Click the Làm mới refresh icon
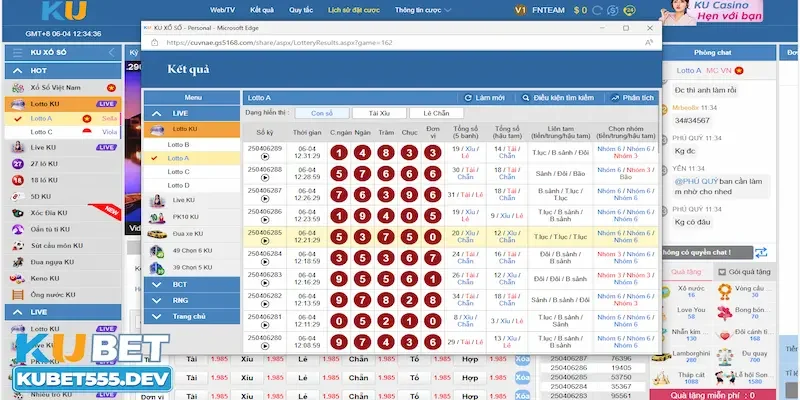This screenshot has height=400, width=800. 469,98
